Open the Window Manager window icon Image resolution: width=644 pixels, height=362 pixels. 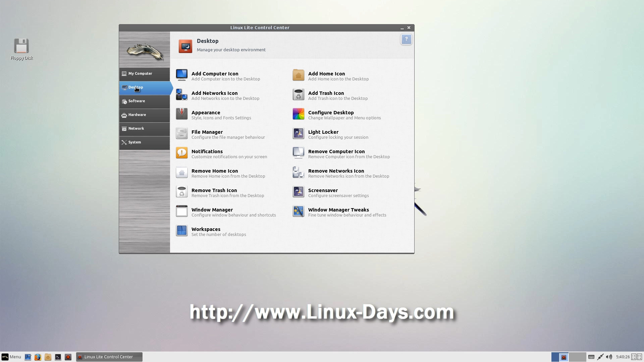coord(182,211)
